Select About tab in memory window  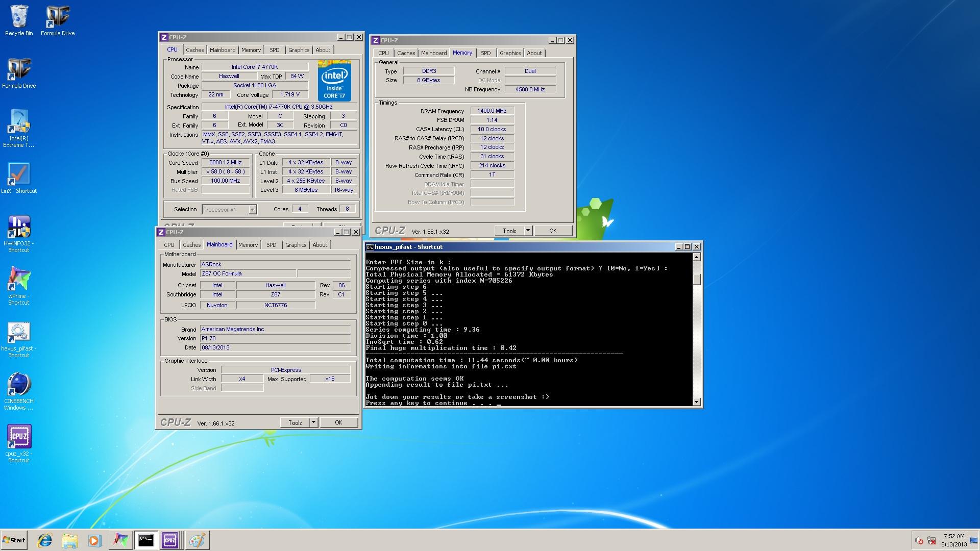point(534,53)
